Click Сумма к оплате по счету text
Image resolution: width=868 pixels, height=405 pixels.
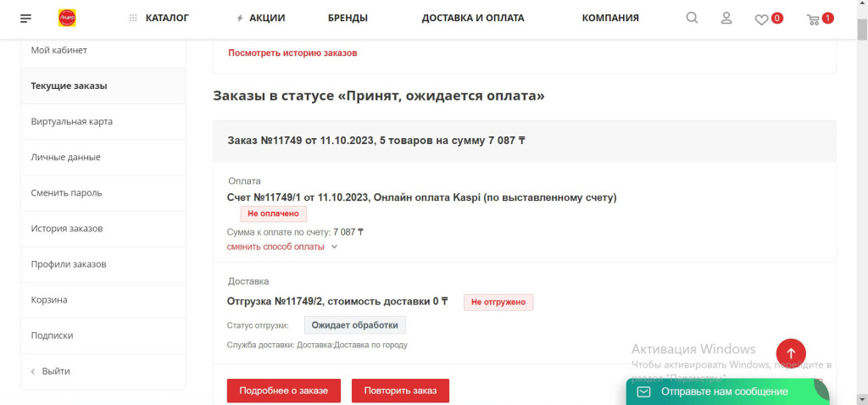[x=295, y=232]
